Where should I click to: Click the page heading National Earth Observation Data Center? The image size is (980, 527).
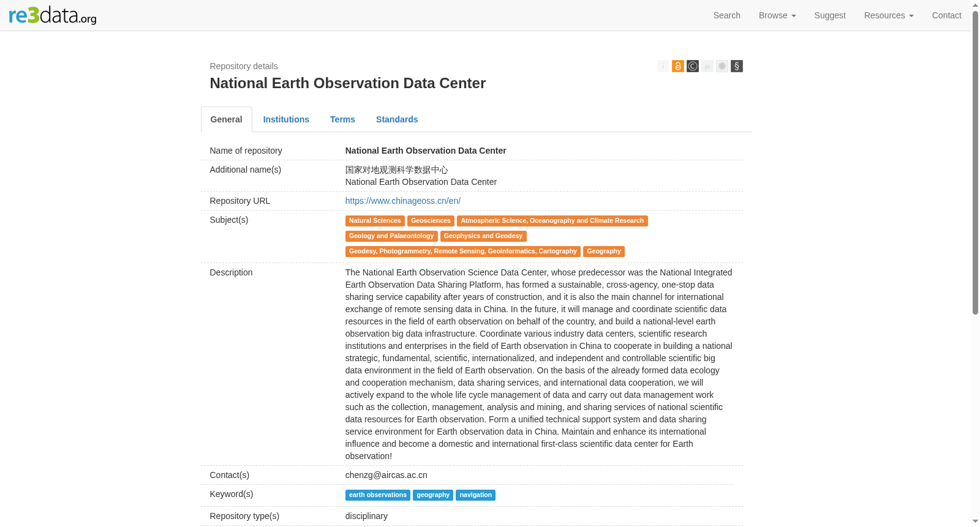[x=348, y=83]
